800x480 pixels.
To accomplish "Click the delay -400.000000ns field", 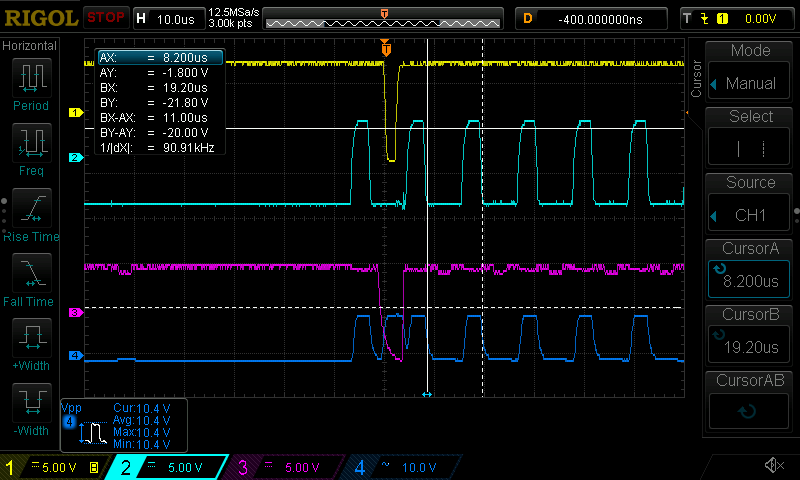I will 591,19.
